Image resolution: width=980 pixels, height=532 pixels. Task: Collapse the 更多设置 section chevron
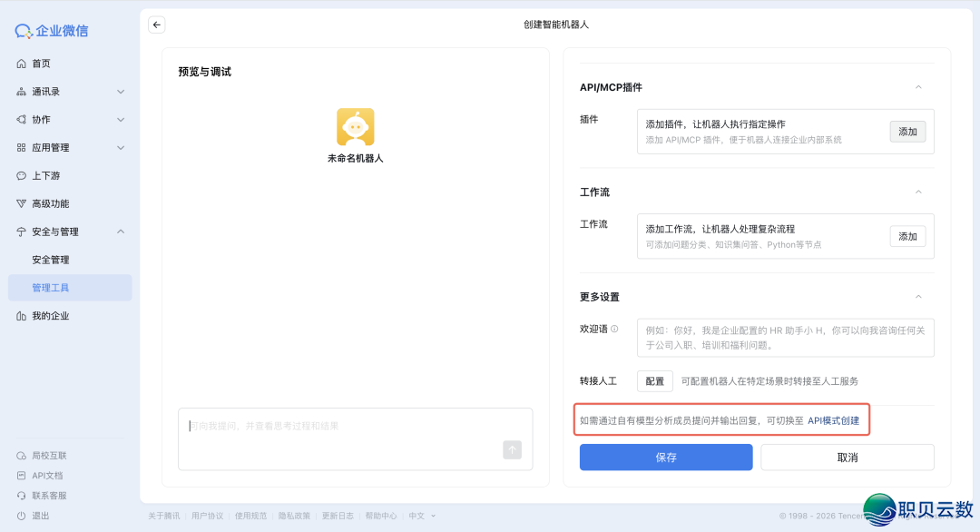[919, 296]
